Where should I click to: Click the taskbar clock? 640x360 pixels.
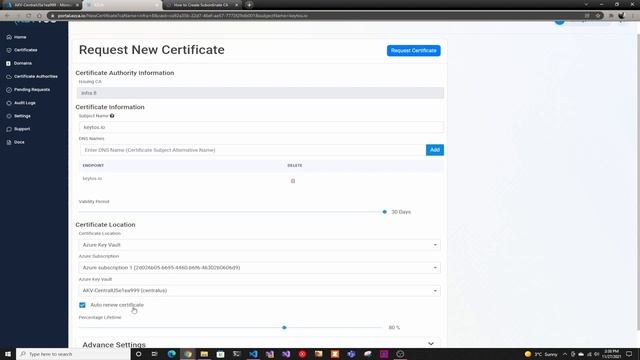coord(611,354)
